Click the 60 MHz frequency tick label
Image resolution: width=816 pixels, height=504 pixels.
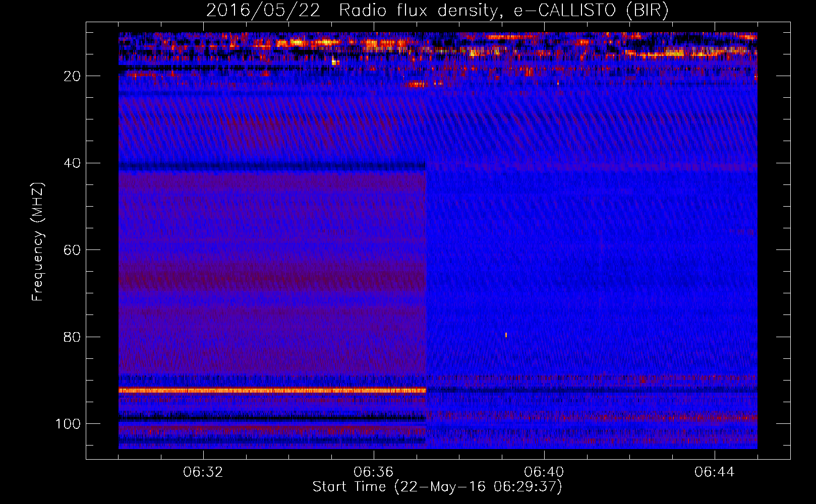(73, 250)
